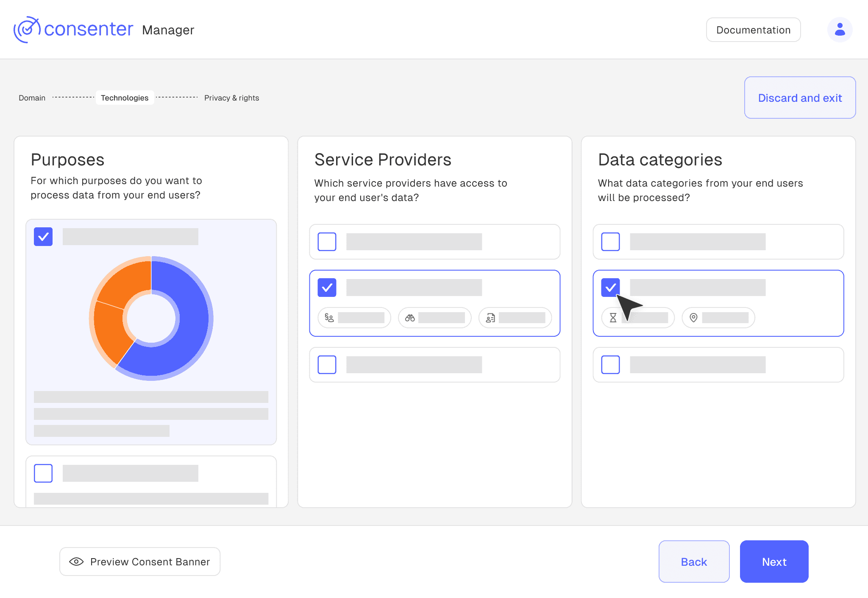Viewport: 868px width, 598px height.
Task: Uncheck the middle selected data category
Action: 610,287
